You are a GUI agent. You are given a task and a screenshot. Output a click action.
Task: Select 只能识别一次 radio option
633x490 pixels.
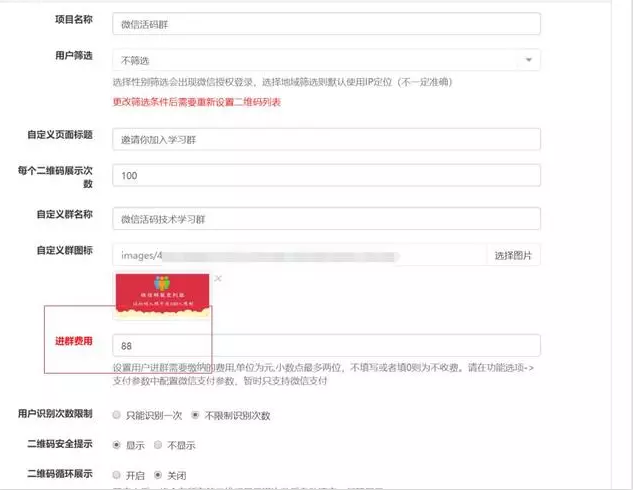116,415
